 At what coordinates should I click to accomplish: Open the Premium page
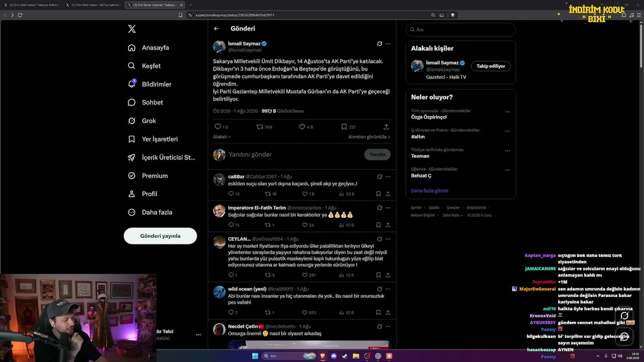tap(148, 176)
